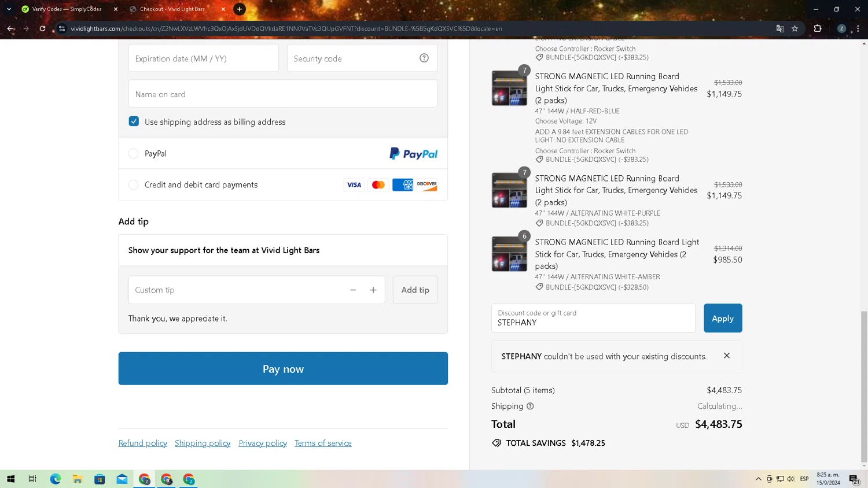This screenshot has width=868, height=488.
Task: Expand the tab search dropdown arrow
Action: [9, 9]
